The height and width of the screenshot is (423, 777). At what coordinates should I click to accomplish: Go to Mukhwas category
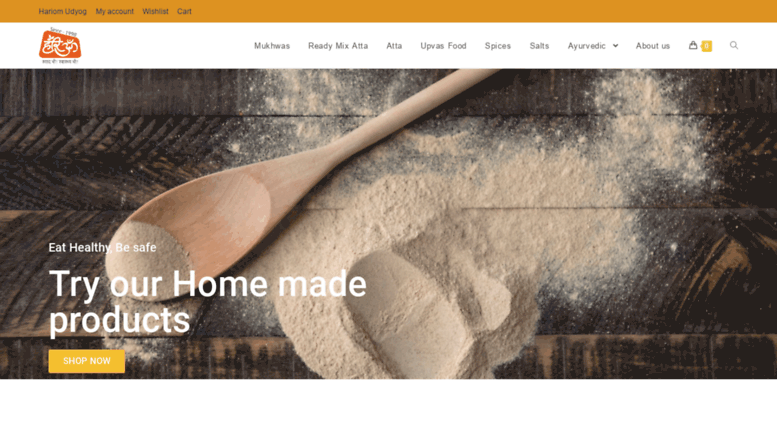click(x=272, y=46)
